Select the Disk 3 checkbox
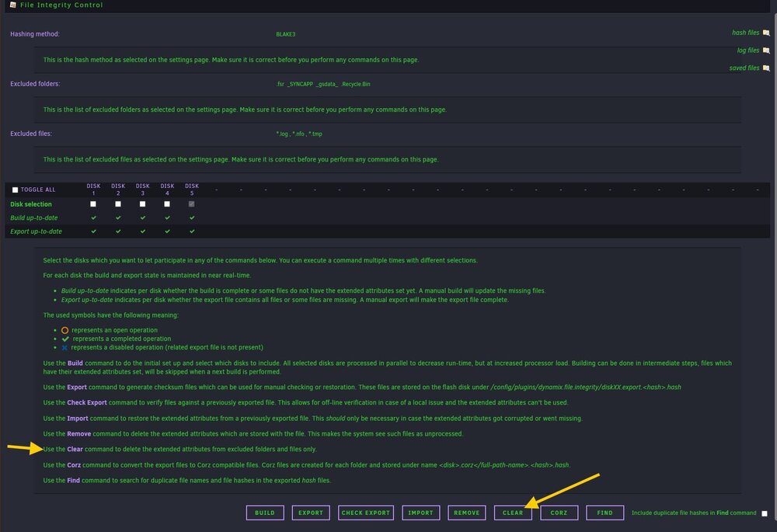Image resolution: width=777 pixels, height=532 pixels. pos(143,204)
